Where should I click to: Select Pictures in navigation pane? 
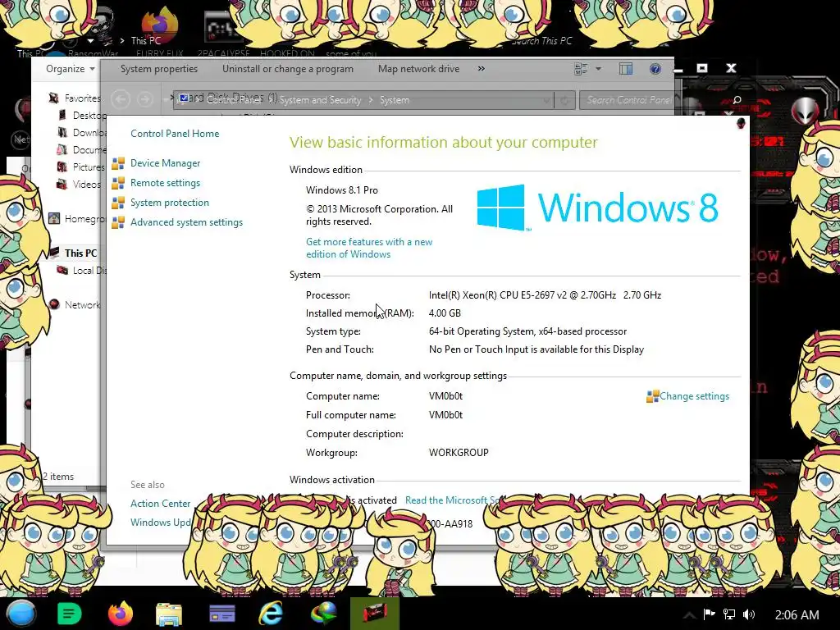[89, 167]
